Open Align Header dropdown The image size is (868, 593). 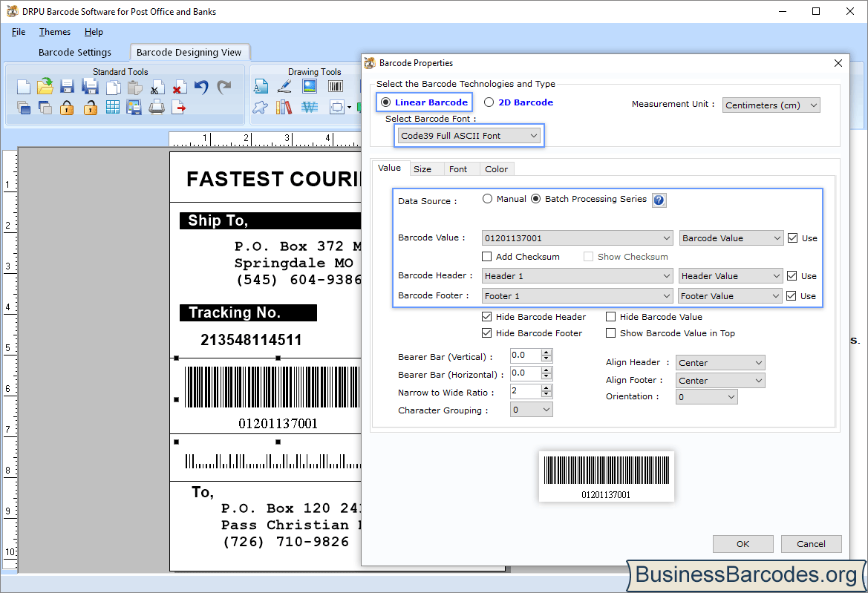point(721,363)
